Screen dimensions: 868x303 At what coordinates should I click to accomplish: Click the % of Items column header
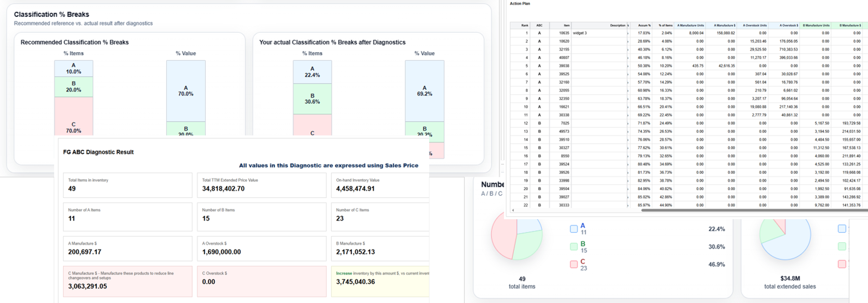pos(663,25)
